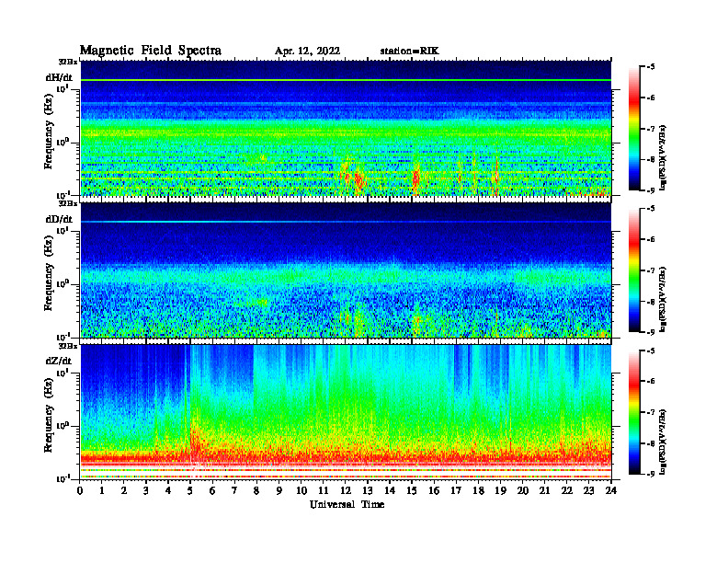Click hour tick label 16 on time axis
The height and width of the screenshot is (563, 728).
(434, 490)
